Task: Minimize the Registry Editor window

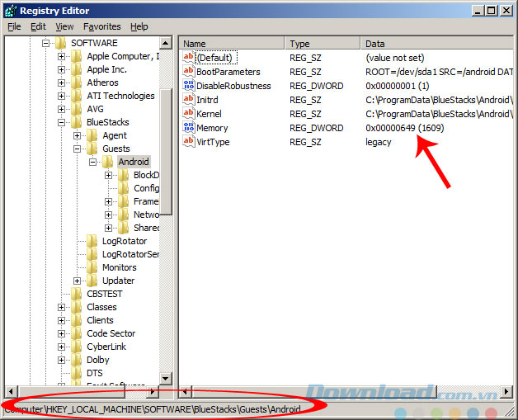Action: [478, 11]
